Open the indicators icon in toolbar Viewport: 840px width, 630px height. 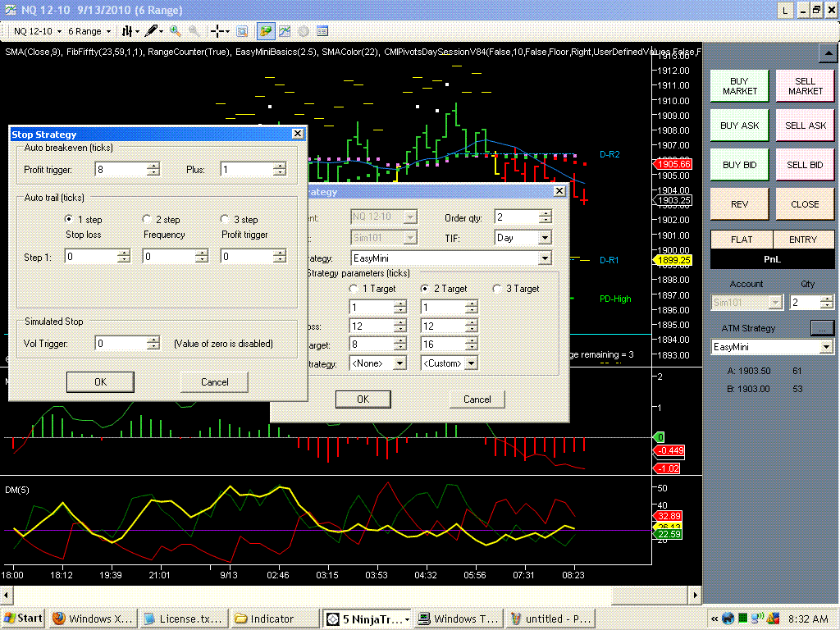(x=285, y=31)
